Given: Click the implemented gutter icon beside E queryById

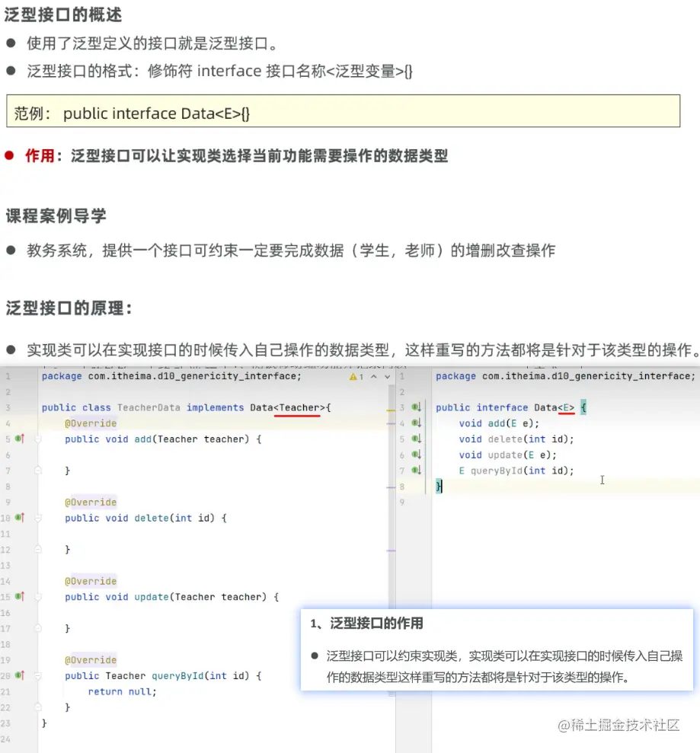Looking at the screenshot, I should [x=417, y=470].
